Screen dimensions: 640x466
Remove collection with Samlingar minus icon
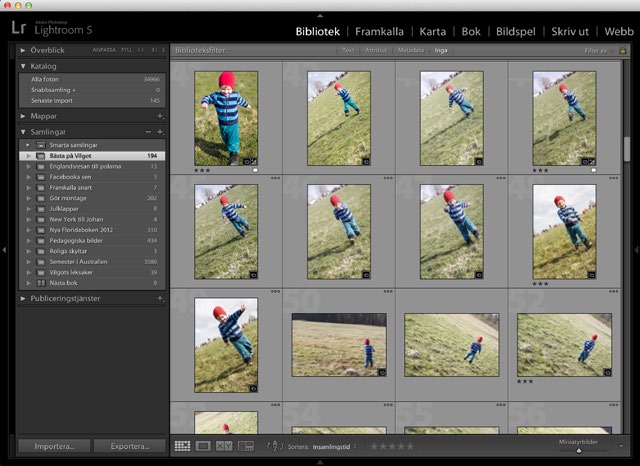(148, 132)
